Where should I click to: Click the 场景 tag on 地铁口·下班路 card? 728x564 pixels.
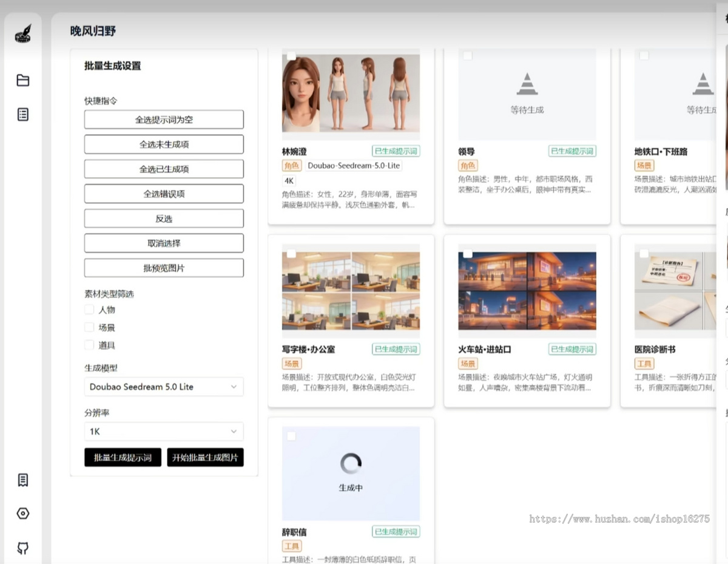tap(644, 166)
